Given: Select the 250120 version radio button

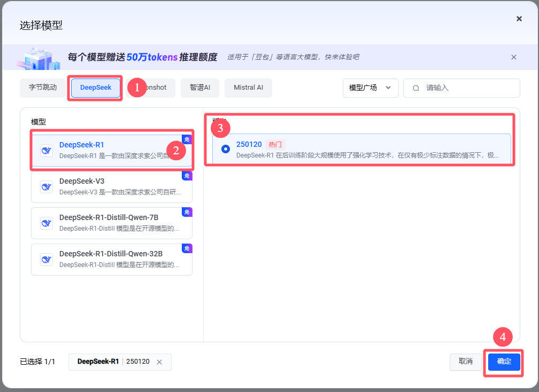Looking at the screenshot, I should (x=226, y=149).
